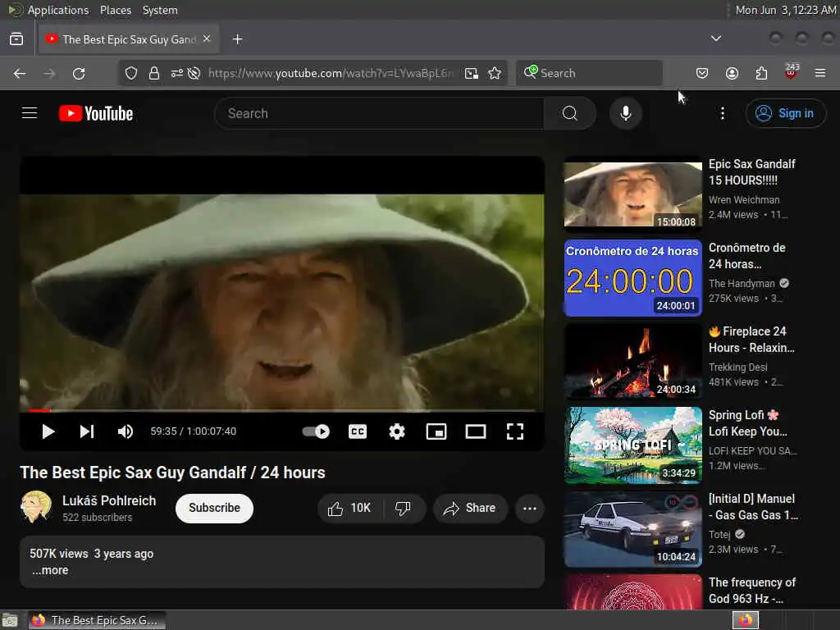Open Firefox account icon

732,73
